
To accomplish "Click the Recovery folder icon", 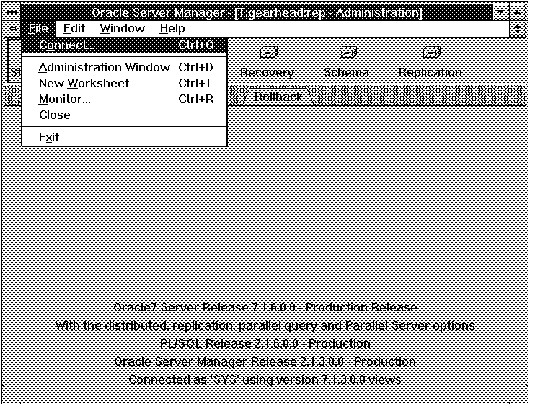I will pyautogui.click(x=268, y=53).
